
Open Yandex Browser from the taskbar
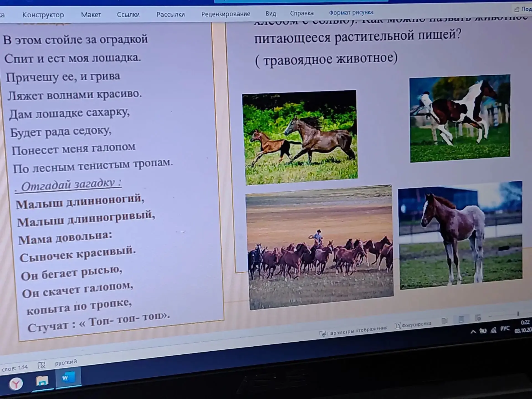(16, 384)
